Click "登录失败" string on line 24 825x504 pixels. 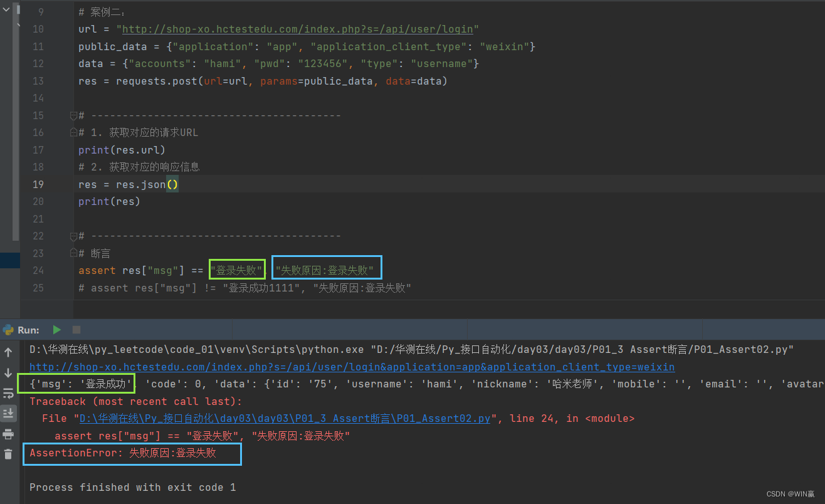pos(237,270)
